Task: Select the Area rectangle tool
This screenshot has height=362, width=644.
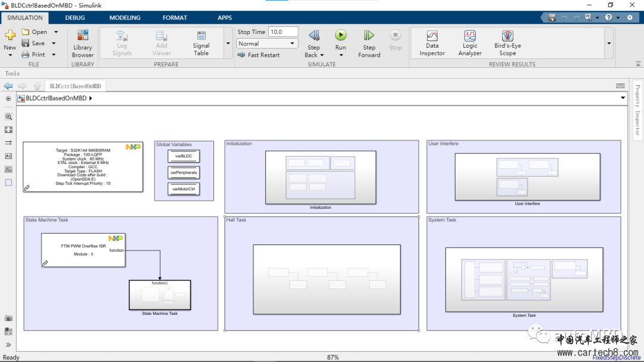Action: pyautogui.click(x=8, y=182)
